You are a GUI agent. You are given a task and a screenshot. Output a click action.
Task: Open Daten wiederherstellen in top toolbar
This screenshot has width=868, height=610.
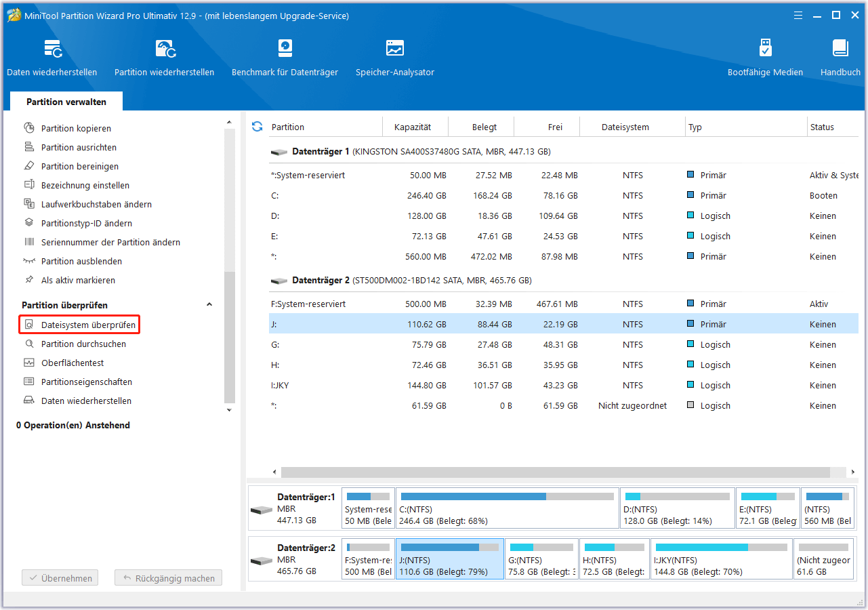[x=52, y=58]
